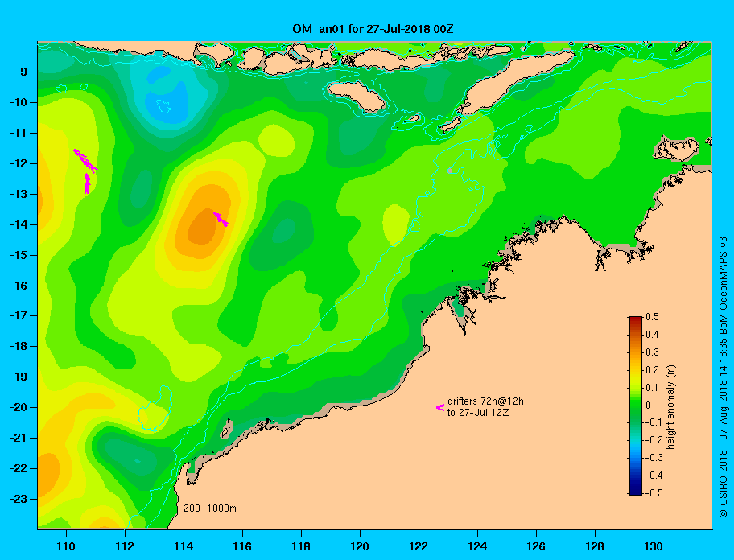The width and height of the screenshot is (734, 560).
Task: Click the "200 1000m" isobath legend label
Action: (210, 508)
